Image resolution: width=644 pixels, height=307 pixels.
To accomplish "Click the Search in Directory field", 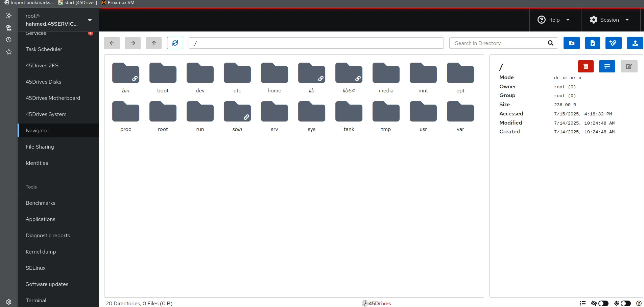I will [x=500, y=43].
